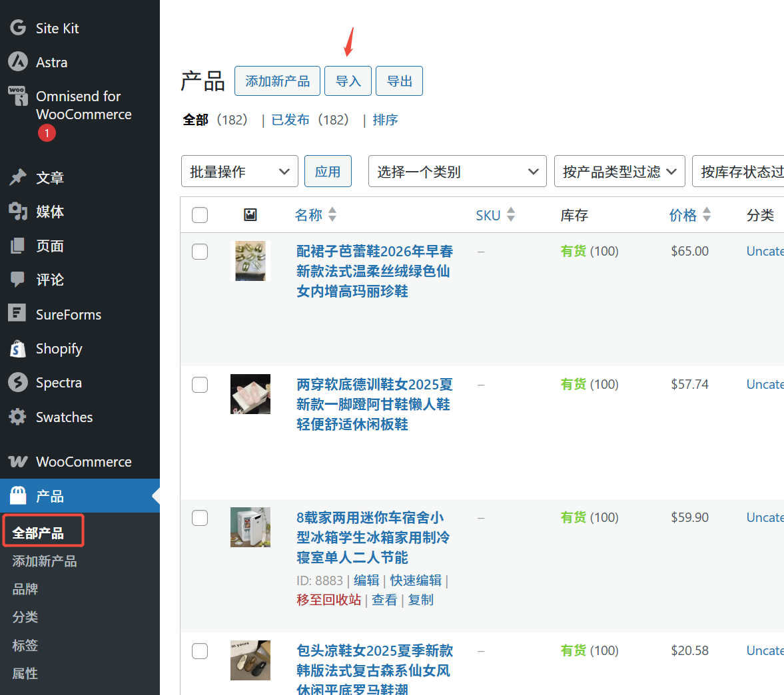Open the 按产品类型过滤 dropdown

(619, 171)
